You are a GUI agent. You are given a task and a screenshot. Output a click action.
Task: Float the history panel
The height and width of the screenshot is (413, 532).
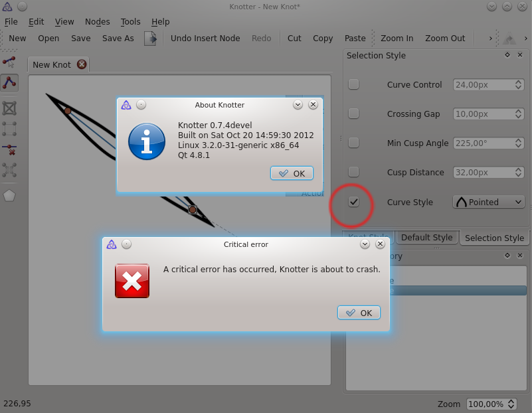tap(507, 256)
